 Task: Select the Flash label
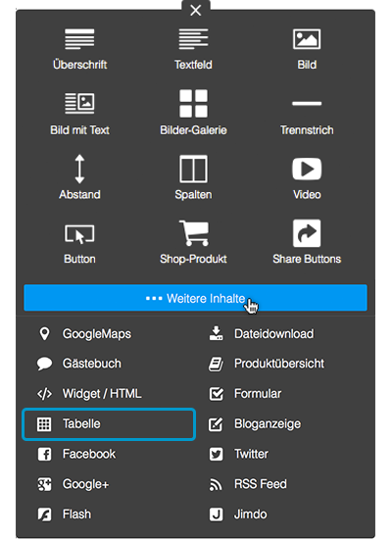tap(77, 514)
